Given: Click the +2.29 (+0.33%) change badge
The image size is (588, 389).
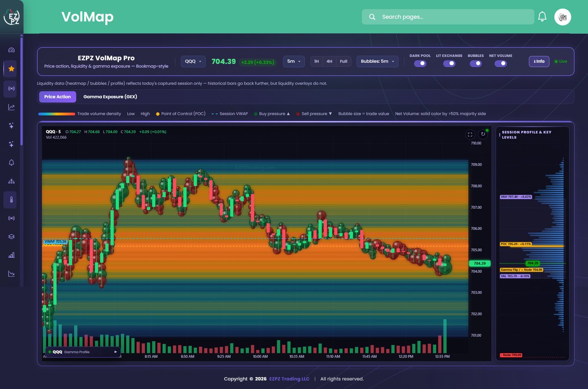Looking at the screenshot, I should click(258, 62).
